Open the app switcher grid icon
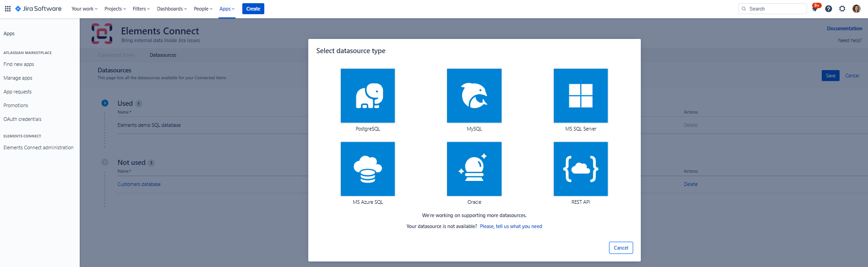The width and height of the screenshot is (868, 267). click(x=8, y=9)
